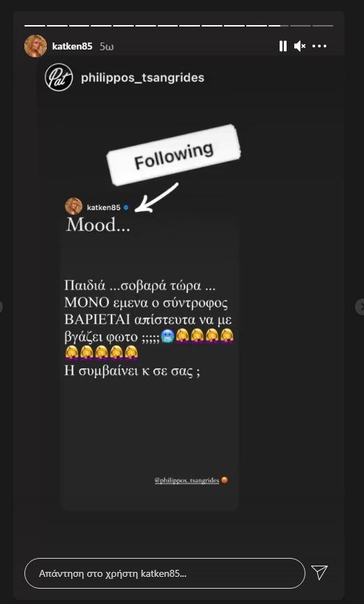The width and height of the screenshot is (364, 604).
Task: Unmute the story audio
Action: coord(300,46)
